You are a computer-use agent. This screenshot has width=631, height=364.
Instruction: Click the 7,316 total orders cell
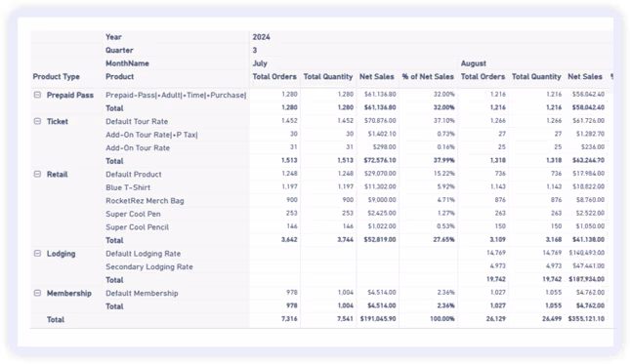(289, 318)
